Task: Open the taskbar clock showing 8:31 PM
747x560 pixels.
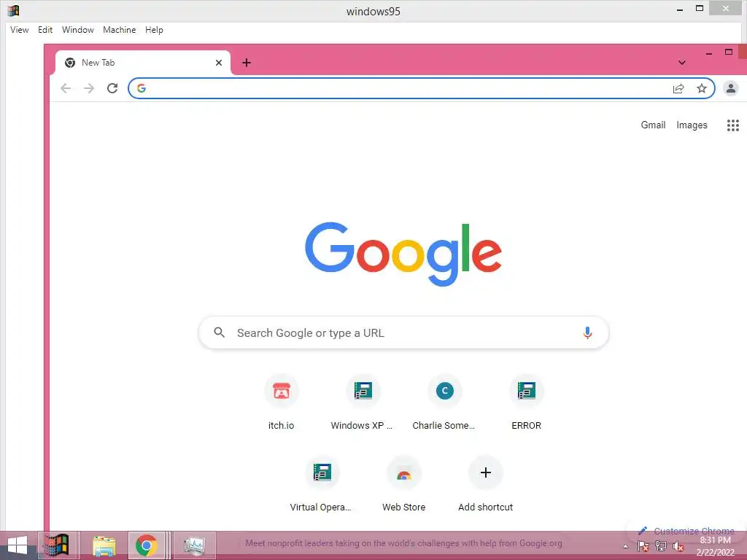Action: [715, 546]
